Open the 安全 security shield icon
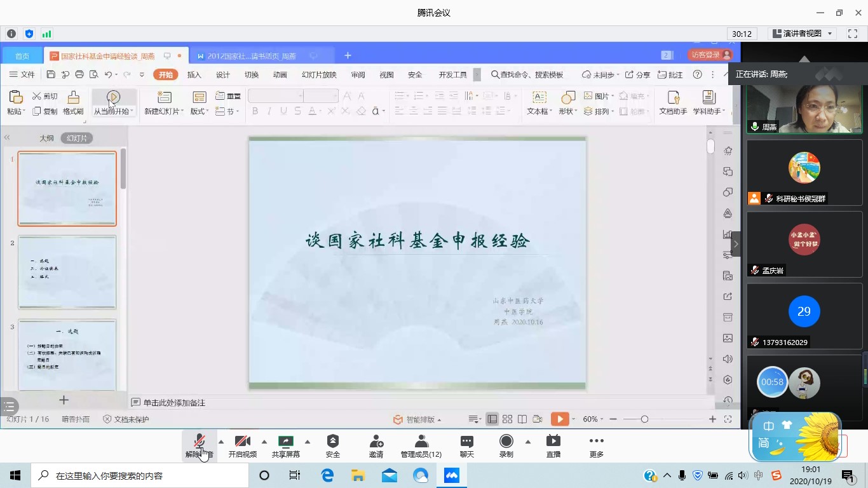The height and width of the screenshot is (488, 868). click(332, 442)
